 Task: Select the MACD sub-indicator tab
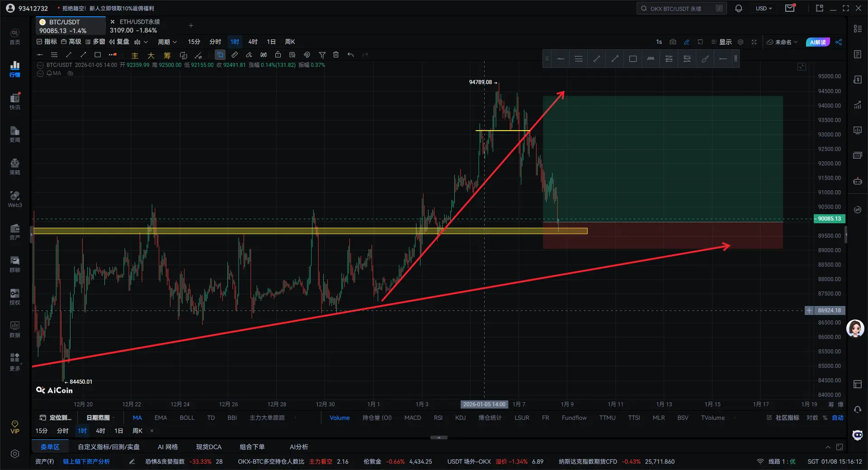click(x=413, y=418)
